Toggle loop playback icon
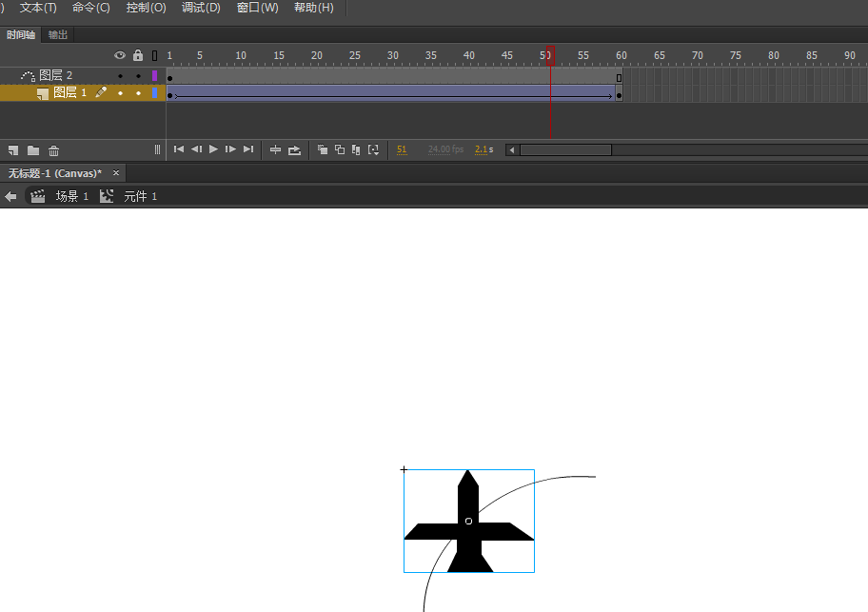 point(294,150)
